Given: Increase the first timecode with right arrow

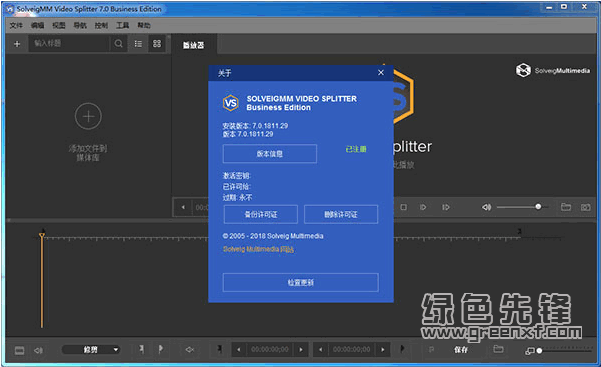Looking at the screenshot, I should (x=301, y=349).
